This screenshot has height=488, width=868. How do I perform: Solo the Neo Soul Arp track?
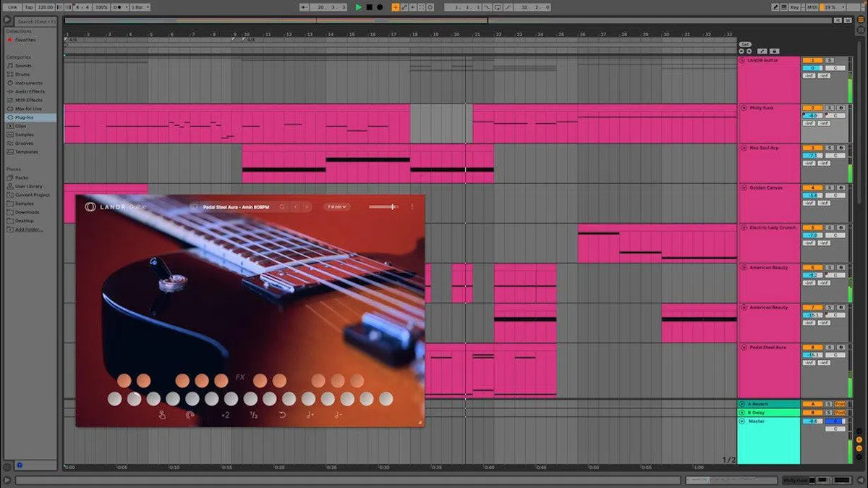(830, 148)
